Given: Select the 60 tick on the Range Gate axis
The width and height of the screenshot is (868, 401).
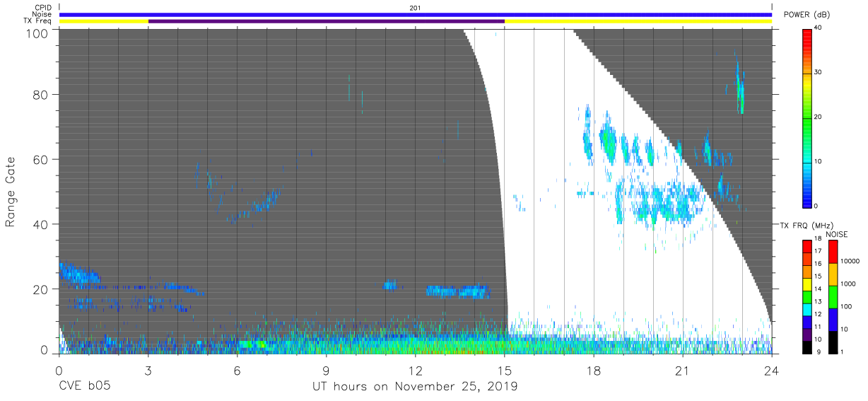Looking at the screenshot, I should tap(42, 159).
